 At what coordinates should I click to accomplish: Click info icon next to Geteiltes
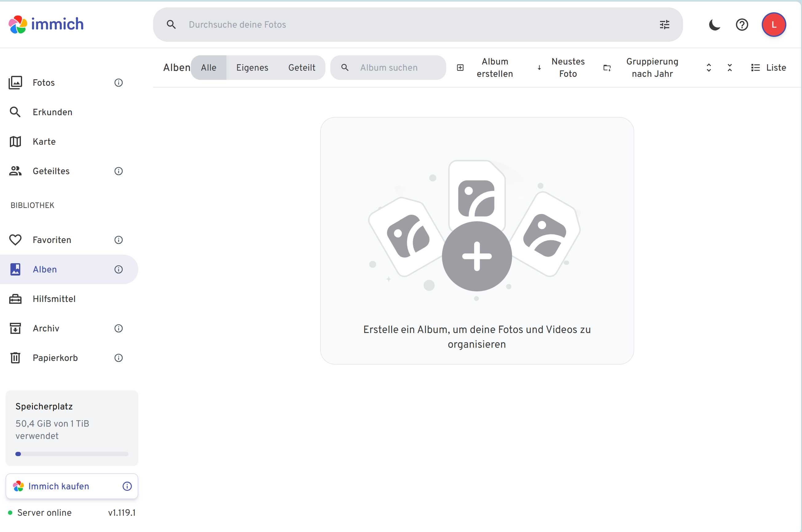tap(118, 171)
